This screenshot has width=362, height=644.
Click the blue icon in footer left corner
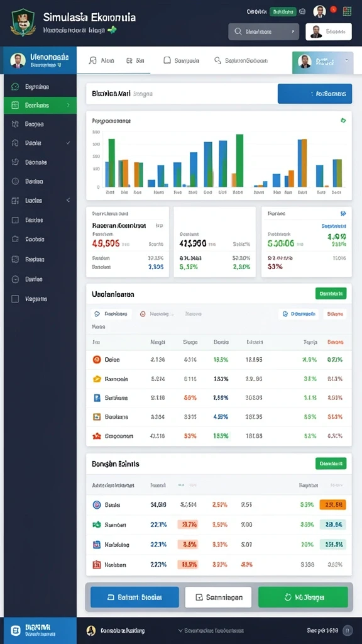(x=16, y=630)
